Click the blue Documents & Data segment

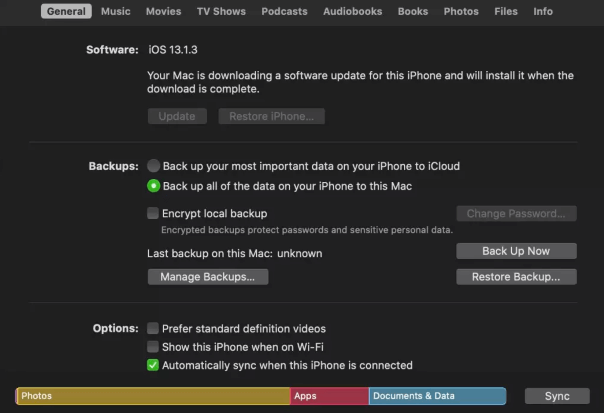[437, 396]
